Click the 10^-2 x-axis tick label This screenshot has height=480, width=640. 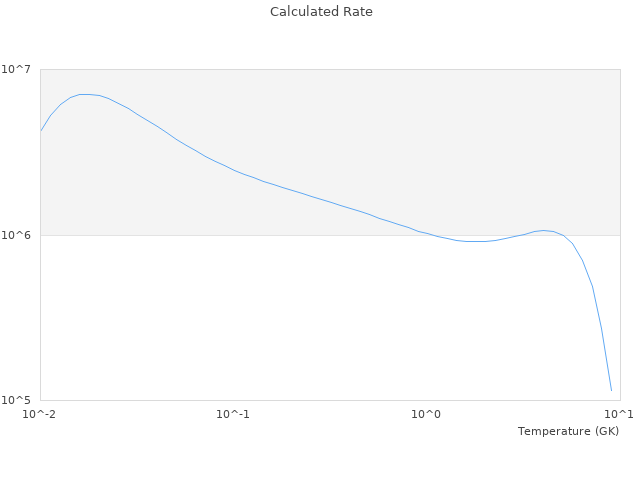pos(40,414)
